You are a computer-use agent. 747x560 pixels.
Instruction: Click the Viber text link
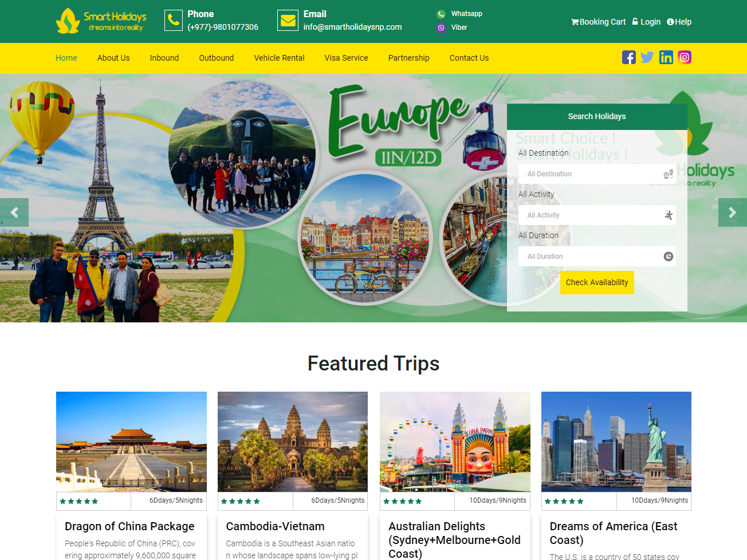(459, 27)
